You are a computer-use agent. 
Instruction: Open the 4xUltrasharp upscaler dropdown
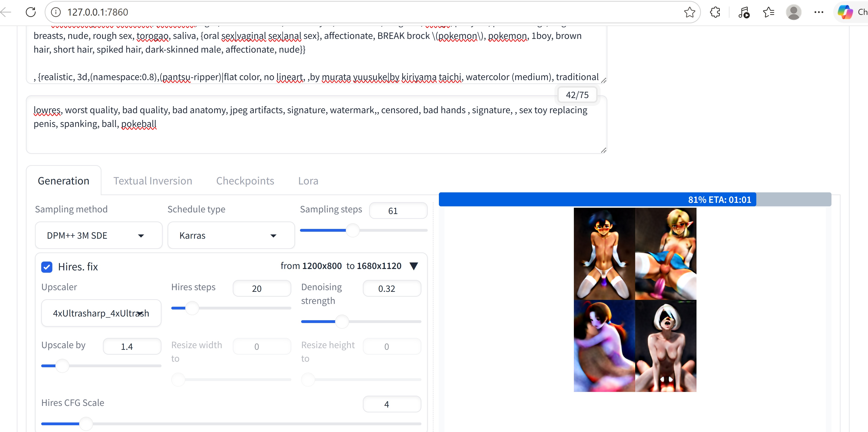101,313
